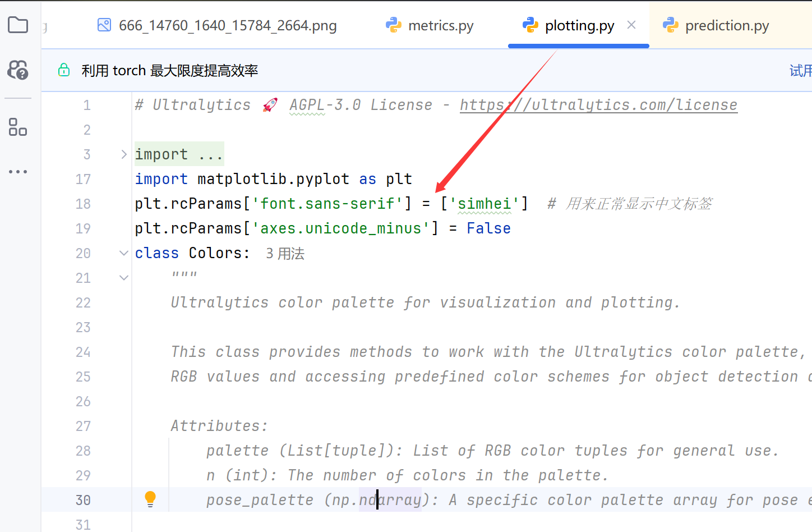Click 'Attributes:' in the docstring
The image size is (812, 532).
point(219,426)
